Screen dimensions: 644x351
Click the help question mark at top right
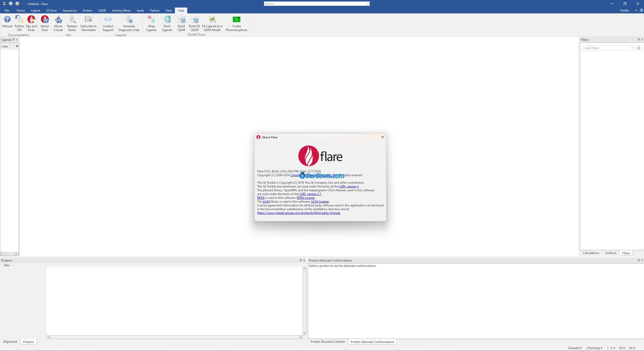click(x=641, y=10)
